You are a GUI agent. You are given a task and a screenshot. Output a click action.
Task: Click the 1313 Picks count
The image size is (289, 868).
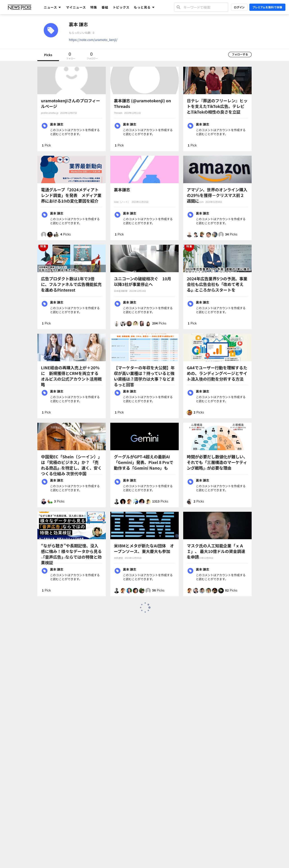click(x=160, y=501)
